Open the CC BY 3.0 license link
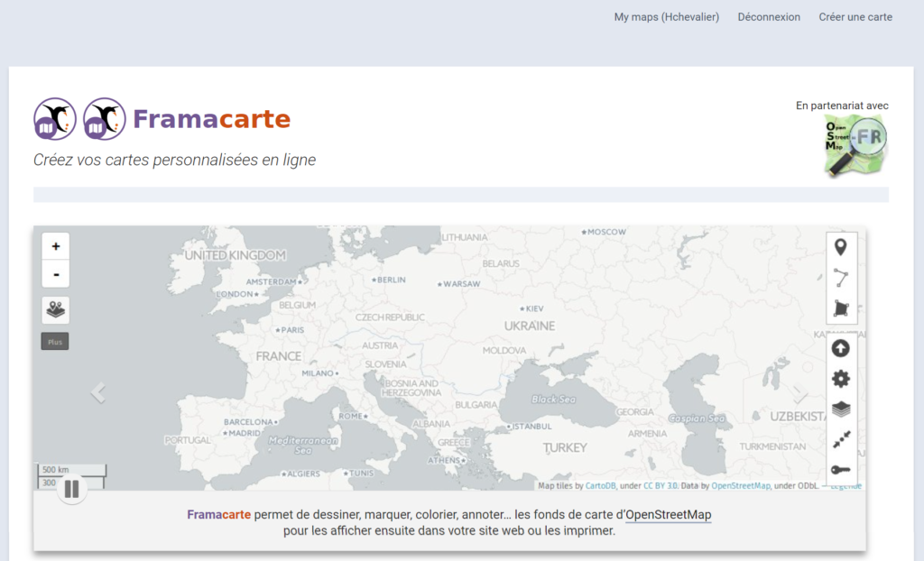 (660, 486)
